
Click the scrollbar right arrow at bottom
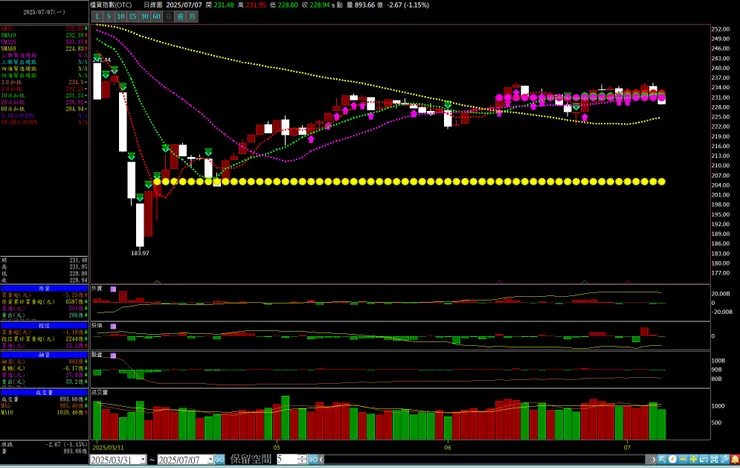coord(653,459)
